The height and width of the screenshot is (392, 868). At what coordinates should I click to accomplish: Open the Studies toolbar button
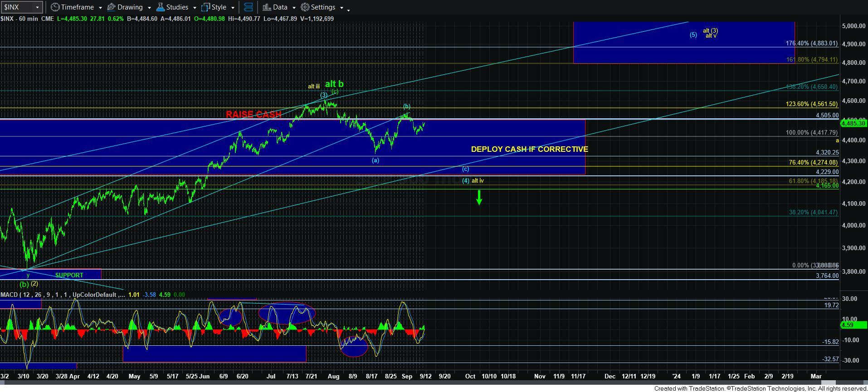pos(172,7)
